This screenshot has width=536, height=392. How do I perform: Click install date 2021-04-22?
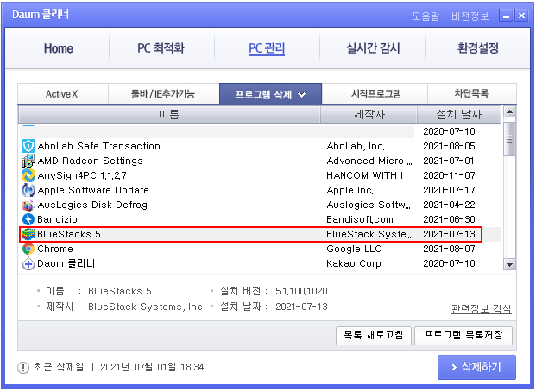[x=449, y=205]
